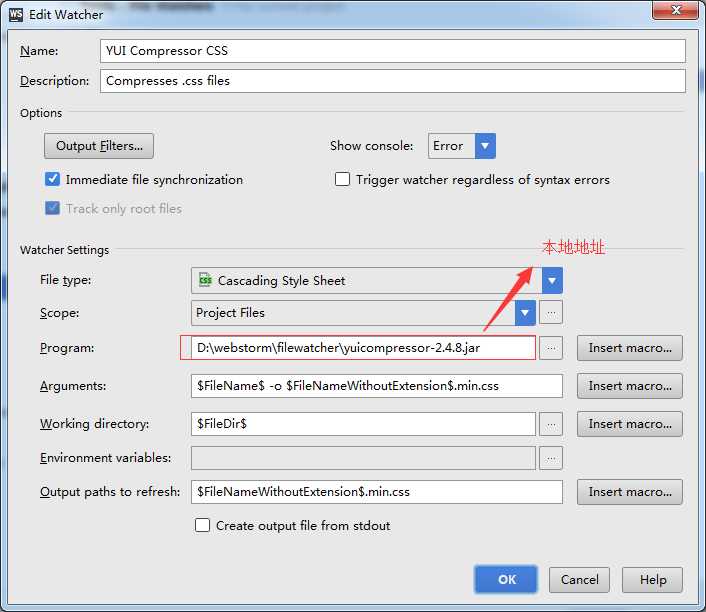
Task: Browse for scope with the ellipsis button
Action: click(551, 313)
